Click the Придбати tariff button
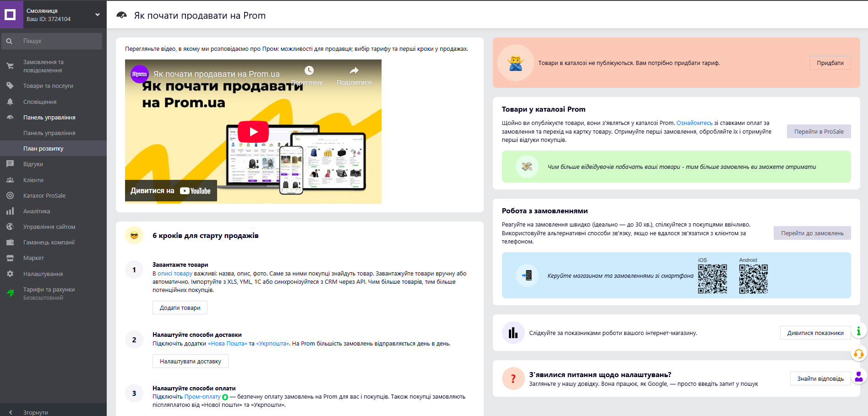The image size is (868, 416). (x=830, y=63)
